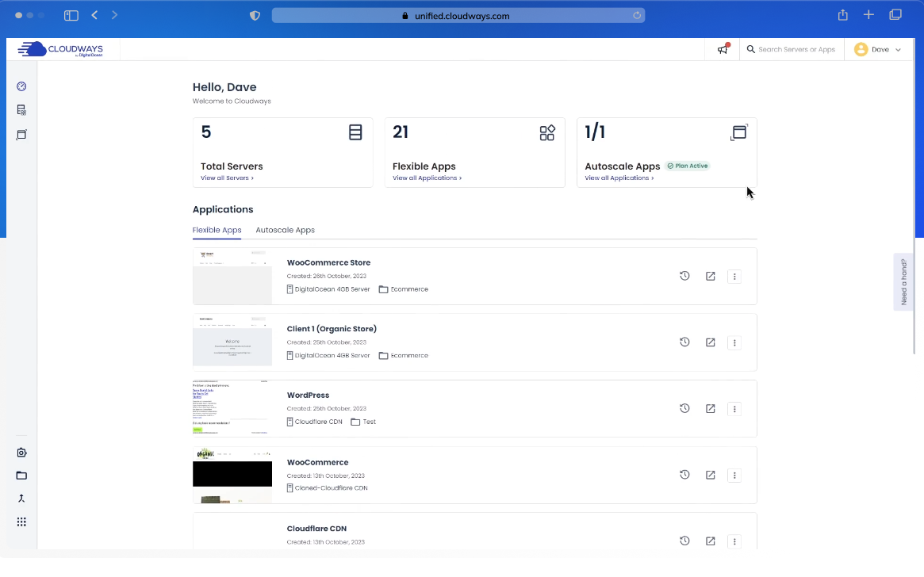This screenshot has width=924, height=577.
Task: Open the Cloudflare CDN application title
Action: [x=317, y=529]
